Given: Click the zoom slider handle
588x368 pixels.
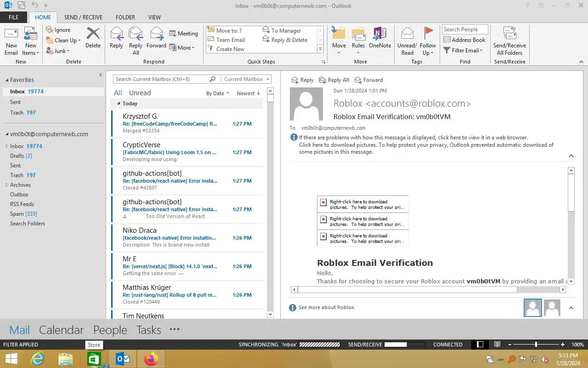Looking at the screenshot, I should 536,345.
